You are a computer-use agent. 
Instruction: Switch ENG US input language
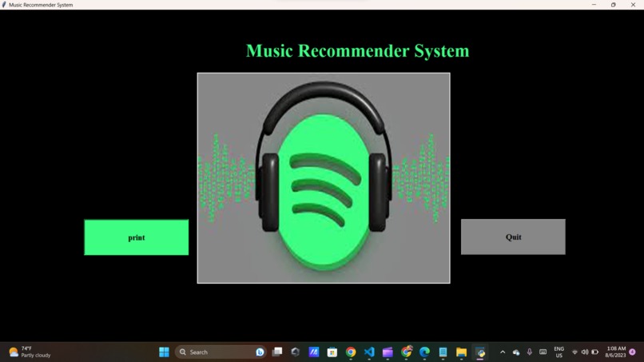point(559,352)
